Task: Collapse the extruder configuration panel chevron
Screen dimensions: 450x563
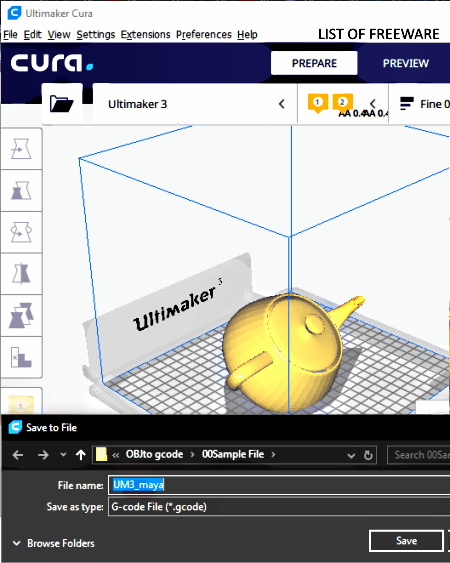Action: tap(373, 104)
